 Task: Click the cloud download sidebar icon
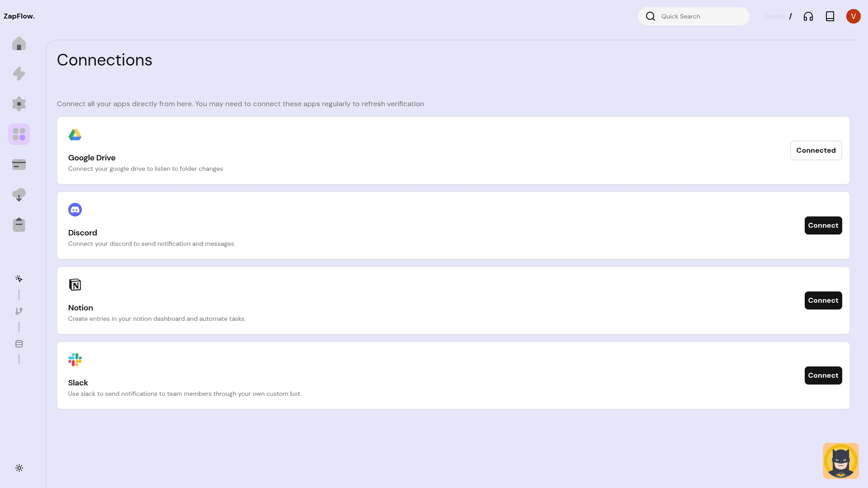pos(19,195)
